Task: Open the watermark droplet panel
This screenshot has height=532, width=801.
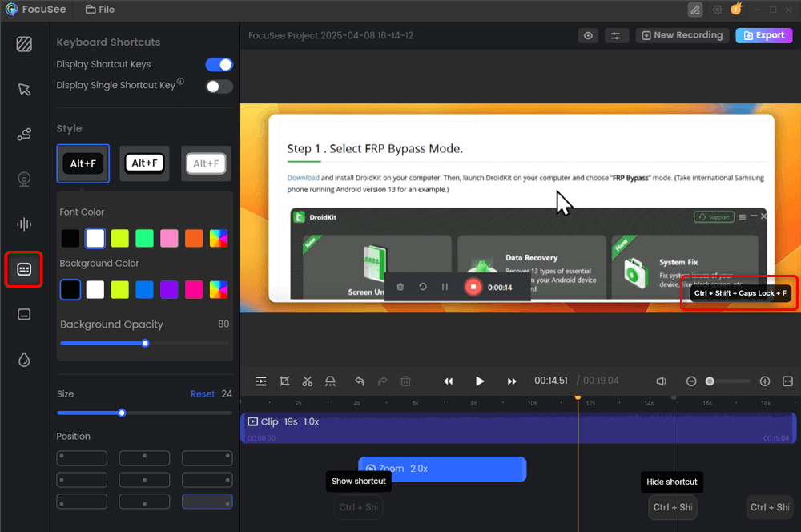Action: [24, 360]
